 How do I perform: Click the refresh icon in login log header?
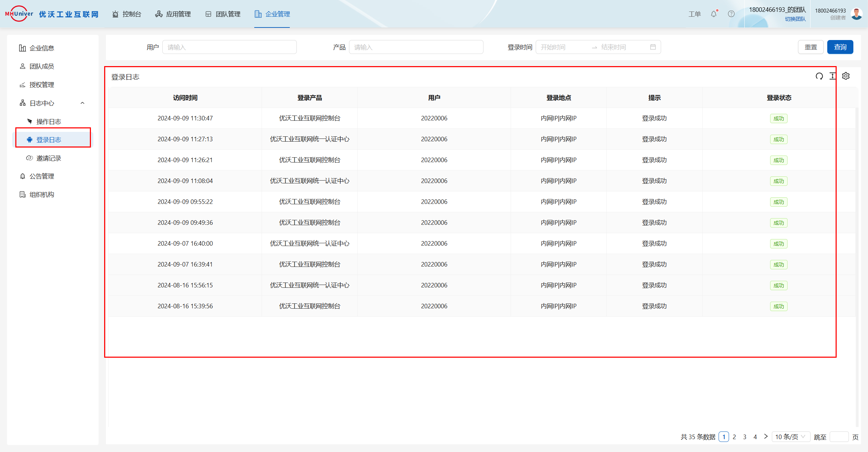coord(819,76)
